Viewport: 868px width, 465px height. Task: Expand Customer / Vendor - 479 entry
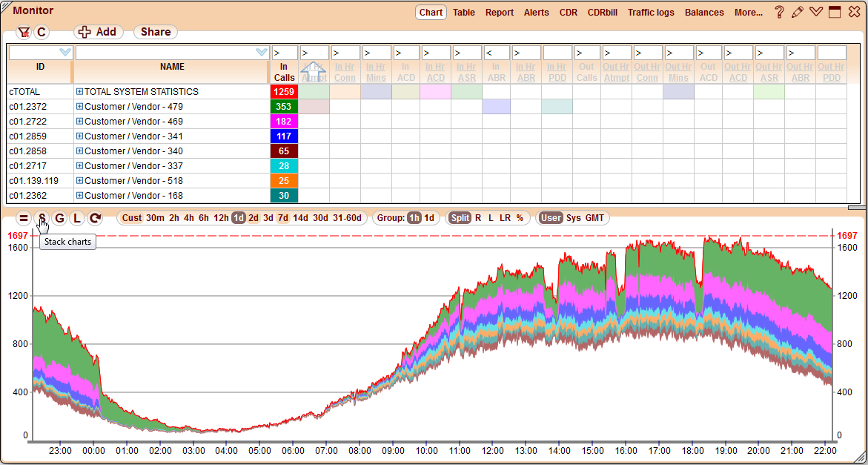[79, 106]
